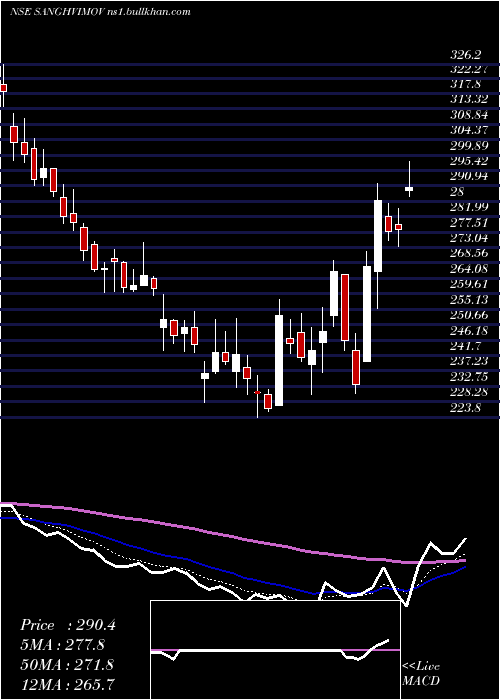
Task: Click the 290.94 price level label
Action: [x=469, y=176]
